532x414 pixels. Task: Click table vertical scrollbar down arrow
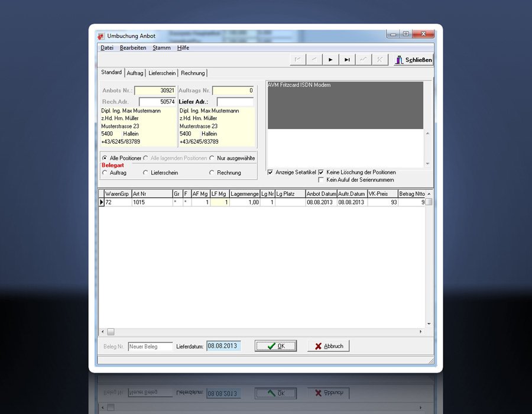tap(429, 324)
